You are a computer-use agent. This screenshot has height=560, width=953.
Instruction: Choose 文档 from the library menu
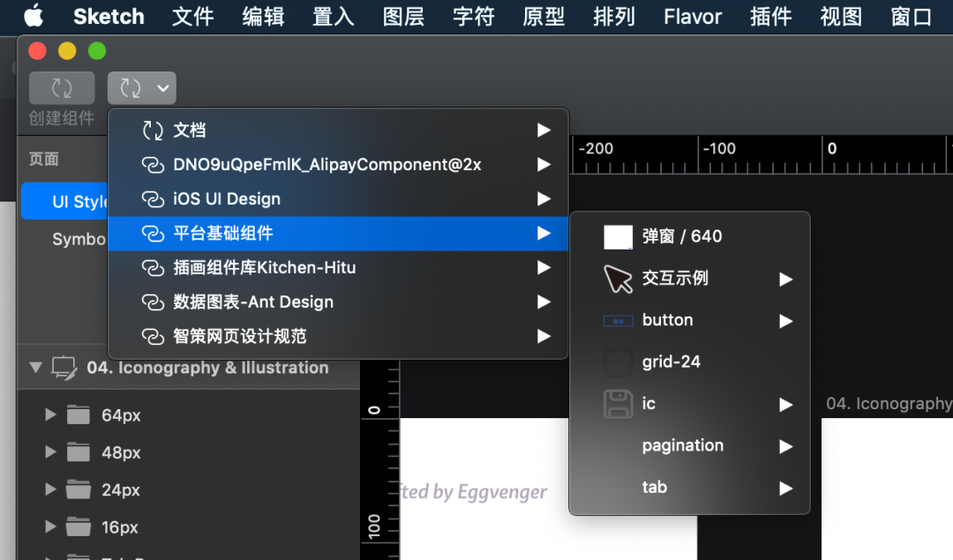click(x=190, y=131)
